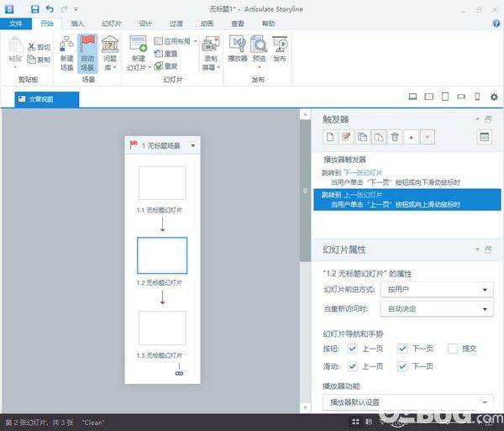Switch to the 插入 ribbon tab
The width and height of the screenshot is (504, 431).
[77, 24]
